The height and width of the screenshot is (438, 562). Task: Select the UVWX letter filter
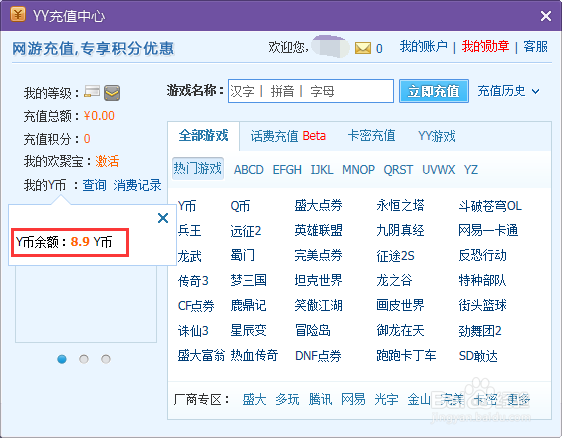439,169
